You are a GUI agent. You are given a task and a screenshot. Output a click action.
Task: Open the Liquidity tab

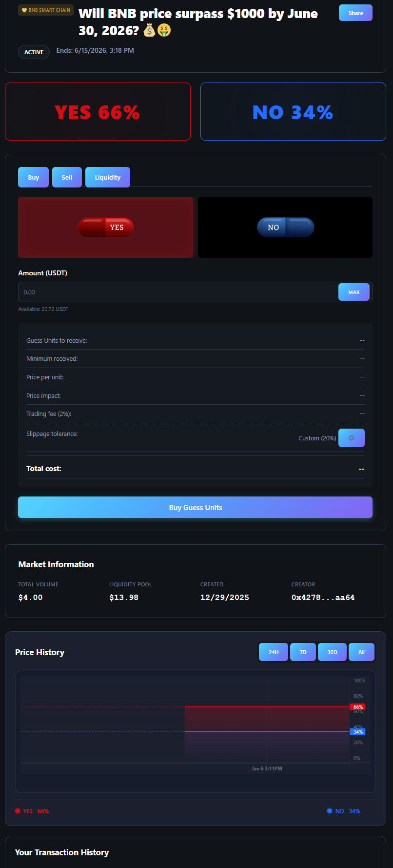coord(108,177)
